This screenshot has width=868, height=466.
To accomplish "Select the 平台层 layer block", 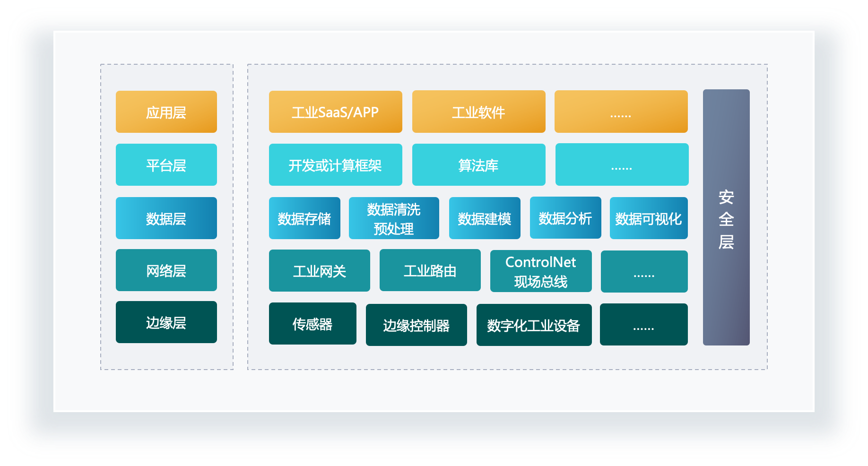I will (x=166, y=165).
